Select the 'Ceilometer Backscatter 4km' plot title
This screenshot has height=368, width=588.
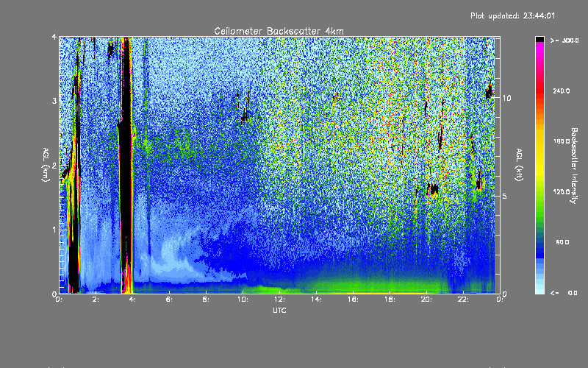coord(279,31)
